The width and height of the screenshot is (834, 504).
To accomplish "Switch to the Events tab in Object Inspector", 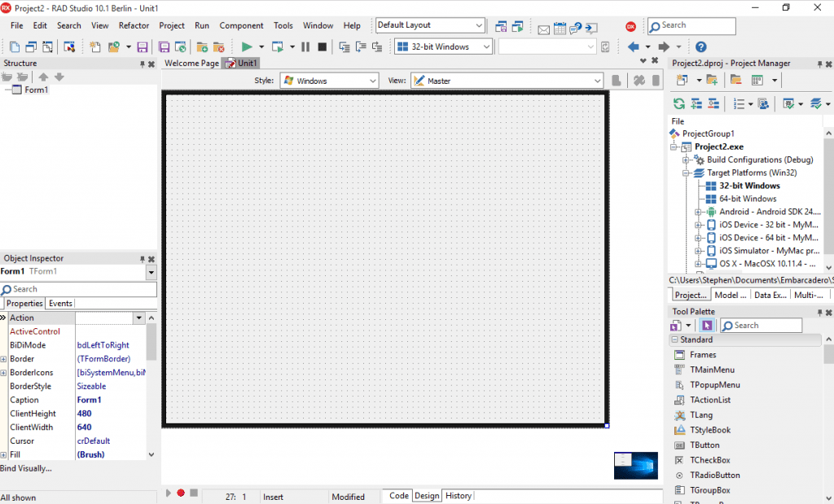I will 60,303.
